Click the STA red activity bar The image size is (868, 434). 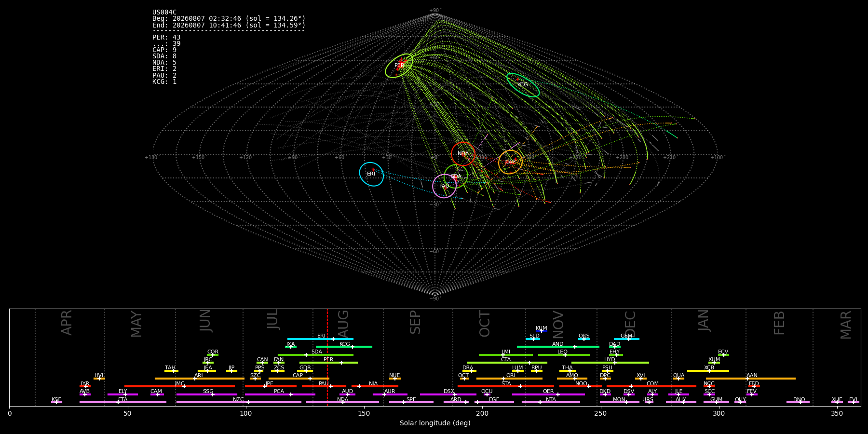[506, 386]
